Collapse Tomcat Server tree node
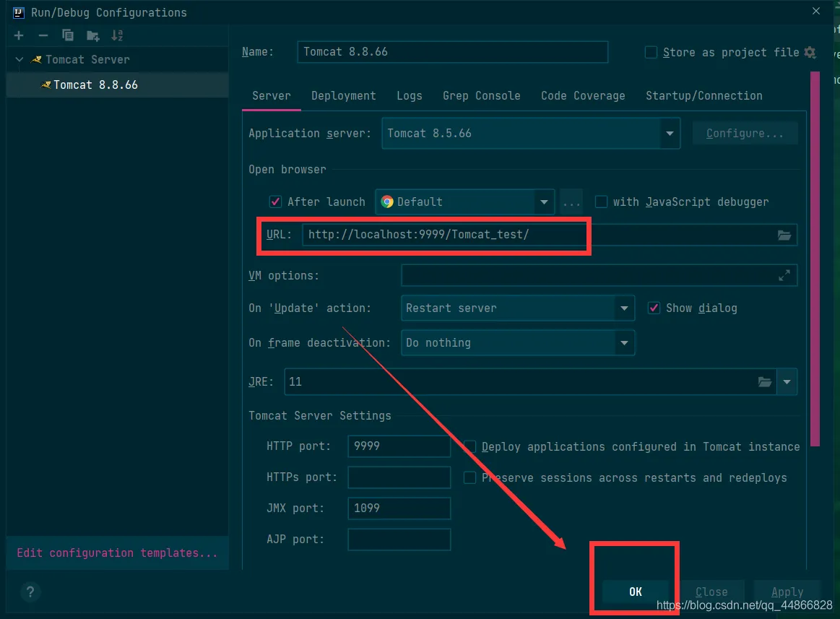The image size is (840, 619). (x=20, y=59)
